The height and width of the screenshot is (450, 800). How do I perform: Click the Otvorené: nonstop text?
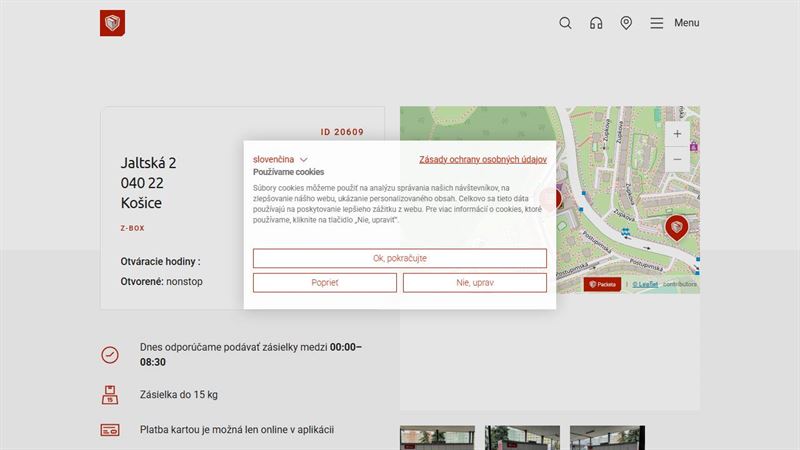click(161, 282)
